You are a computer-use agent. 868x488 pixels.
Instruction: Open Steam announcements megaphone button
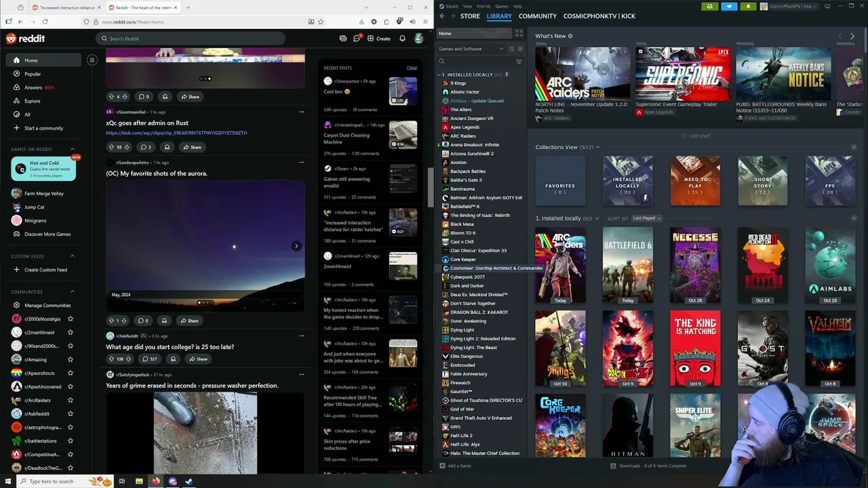pyautogui.click(x=729, y=6)
